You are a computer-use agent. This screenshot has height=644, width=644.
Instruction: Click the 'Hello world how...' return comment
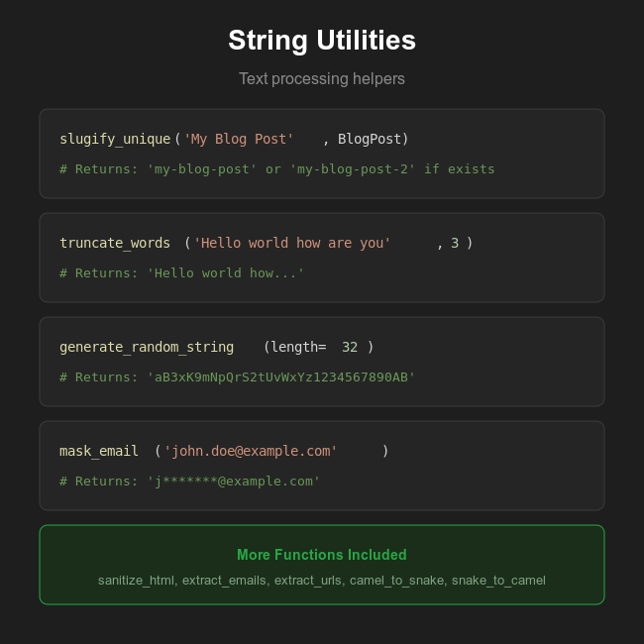tap(182, 272)
